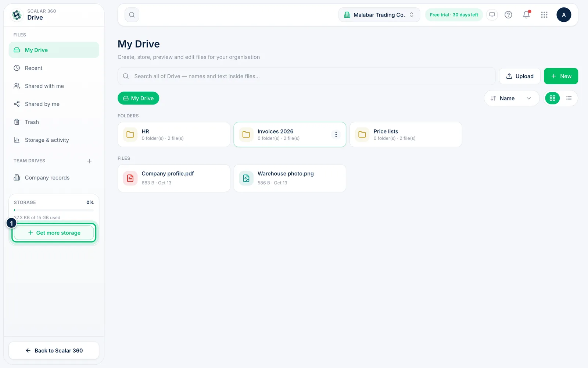This screenshot has width=588, height=368.
Task: Click the My Drive breadcrumb chip
Action: point(138,98)
